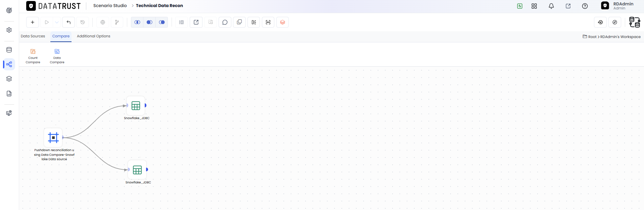Image resolution: width=644 pixels, height=210 pixels.
Task: Select the upper Snowflake_JDBC table node
Action: [x=136, y=106]
